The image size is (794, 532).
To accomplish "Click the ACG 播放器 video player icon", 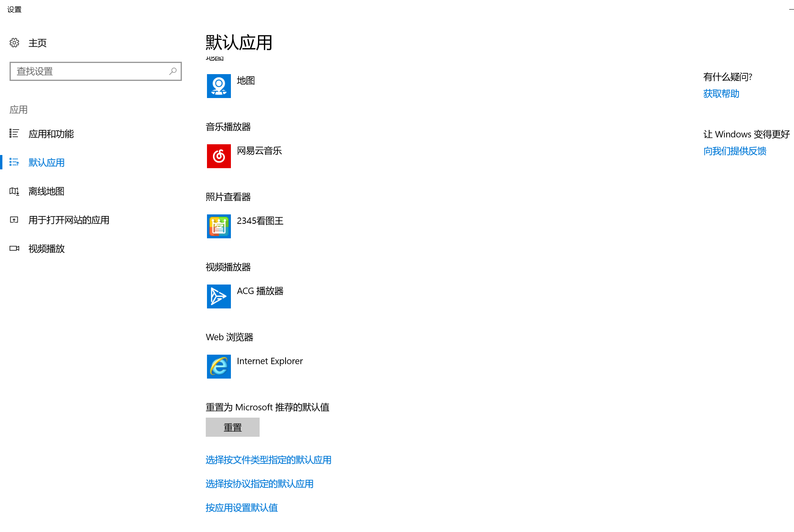I will tap(219, 296).
